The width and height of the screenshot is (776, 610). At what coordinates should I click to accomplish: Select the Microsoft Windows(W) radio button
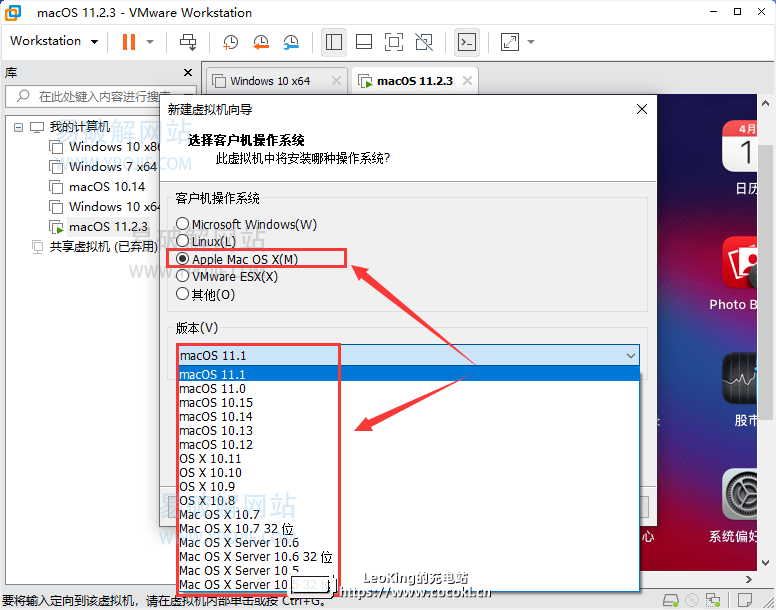183,224
